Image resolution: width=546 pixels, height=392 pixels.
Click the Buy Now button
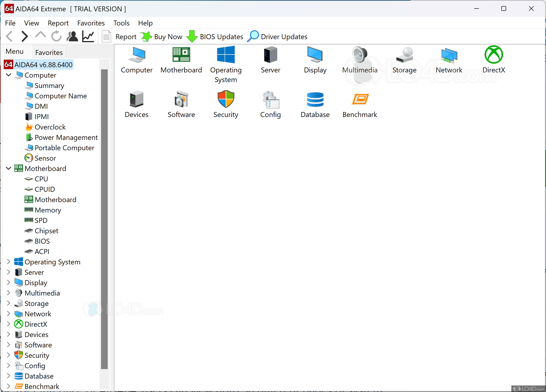click(x=161, y=37)
